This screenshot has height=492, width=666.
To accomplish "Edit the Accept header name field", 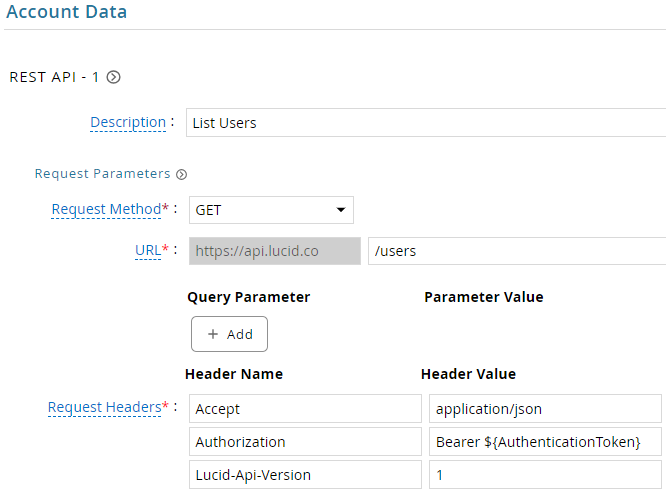I will point(305,409).
